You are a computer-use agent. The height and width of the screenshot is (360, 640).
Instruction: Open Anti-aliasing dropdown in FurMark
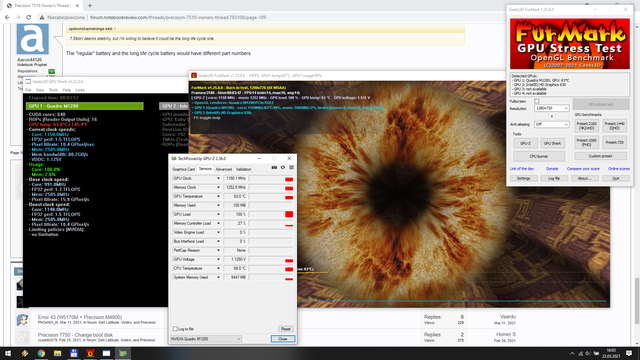click(x=551, y=124)
